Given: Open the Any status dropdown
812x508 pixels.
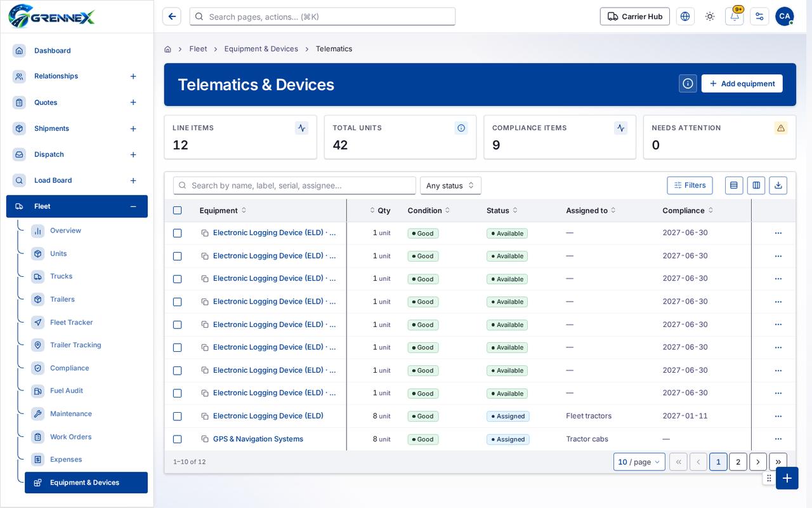Looking at the screenshot, I should click(x=450, y=185).
